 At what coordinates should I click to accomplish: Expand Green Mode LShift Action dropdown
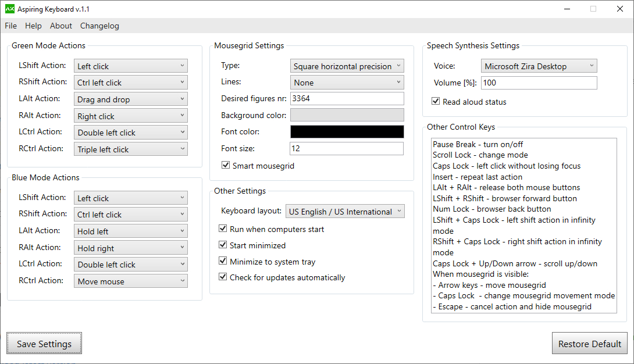coord(131,66)
